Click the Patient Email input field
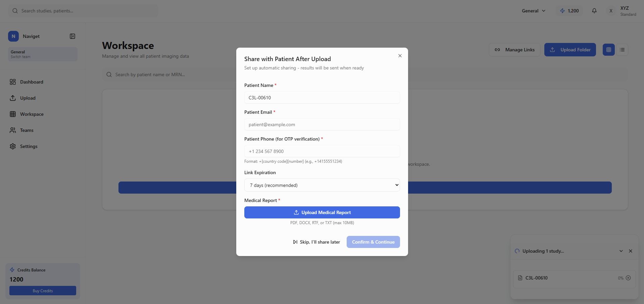 (x=322, y=124)
